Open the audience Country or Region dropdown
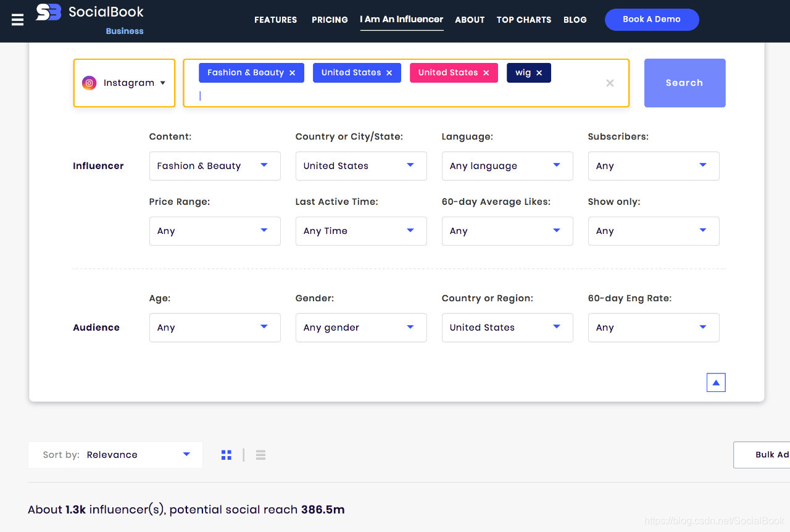Image resolution: width=790 pixels, height=532 pixels. coord(507,328)
